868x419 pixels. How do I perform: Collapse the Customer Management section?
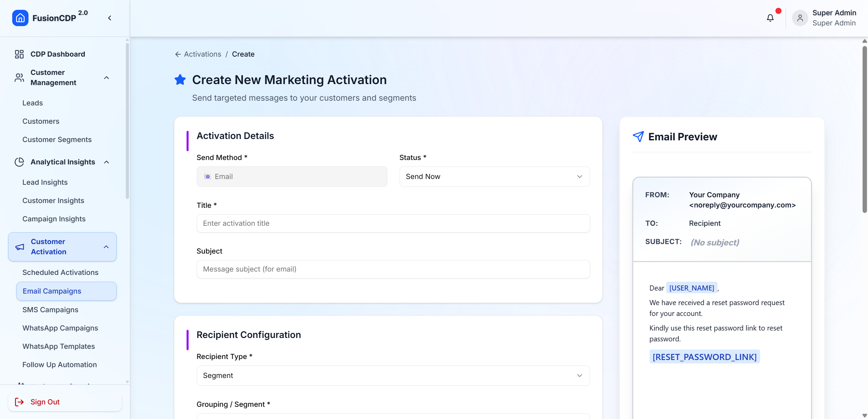coord(107,78)
